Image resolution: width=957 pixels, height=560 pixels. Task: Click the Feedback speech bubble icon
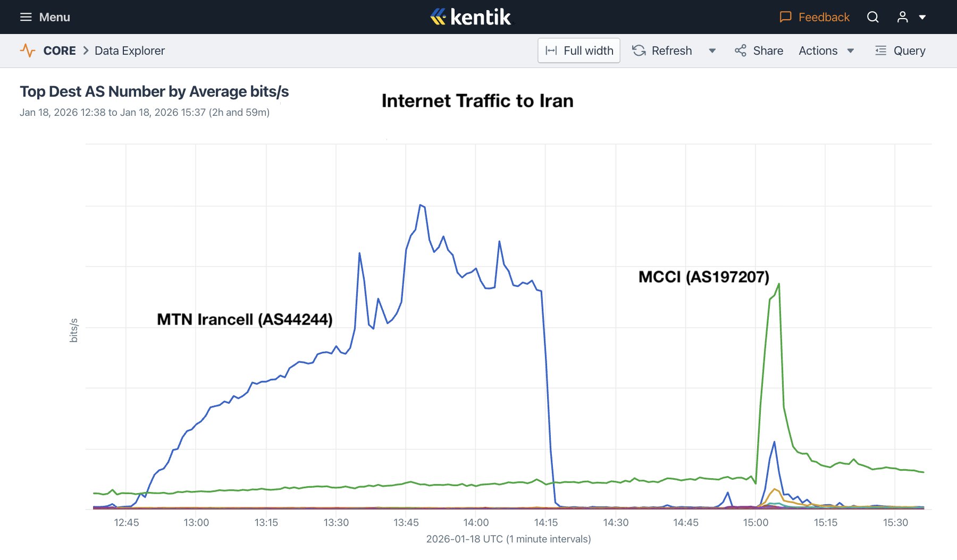click(785, 17)
